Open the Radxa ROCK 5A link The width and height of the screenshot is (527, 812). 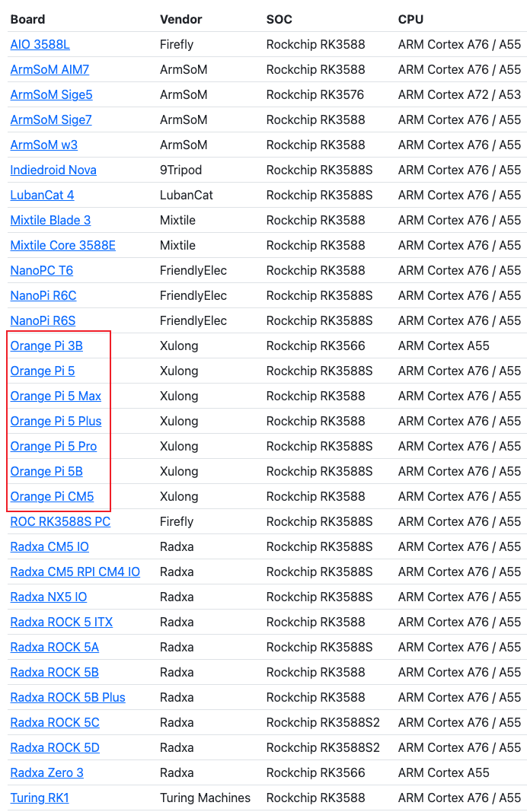[54, 648]
